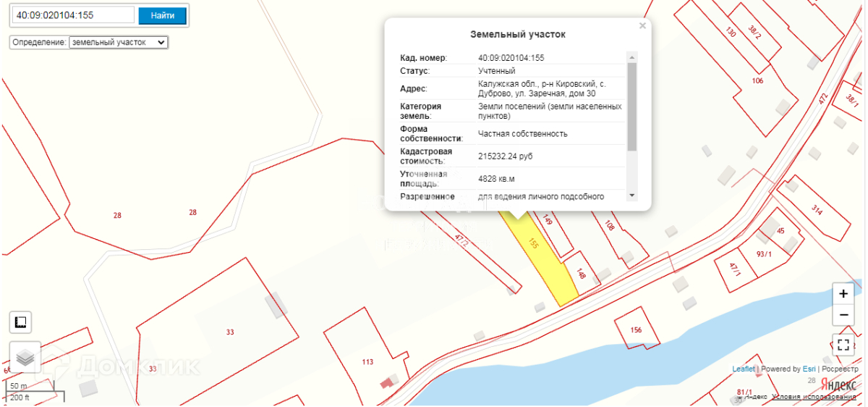Screen dimensions: 868x407
Task: Click the Найти search button
Action: pyautogui.click(x=162, y=15)
